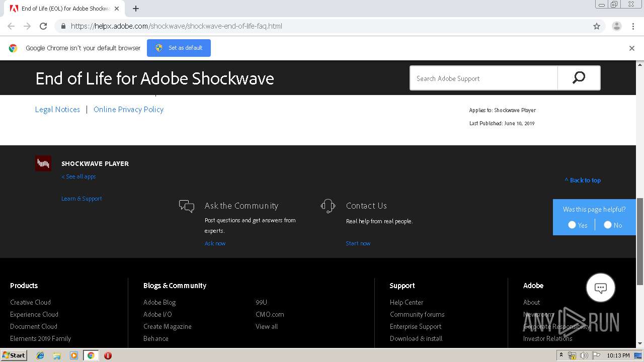Select No for page helpful
This screenshot has width=644, height=362.
(x=608, y=225)
